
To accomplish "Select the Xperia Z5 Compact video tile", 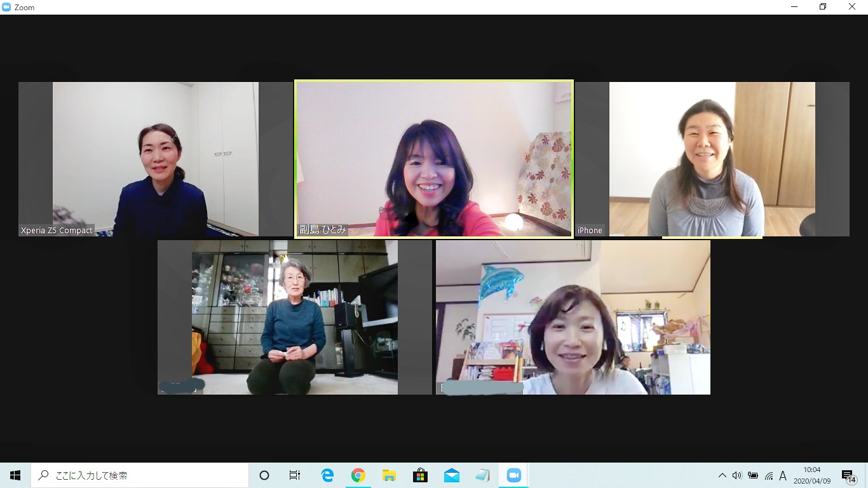I will (156, 159).
